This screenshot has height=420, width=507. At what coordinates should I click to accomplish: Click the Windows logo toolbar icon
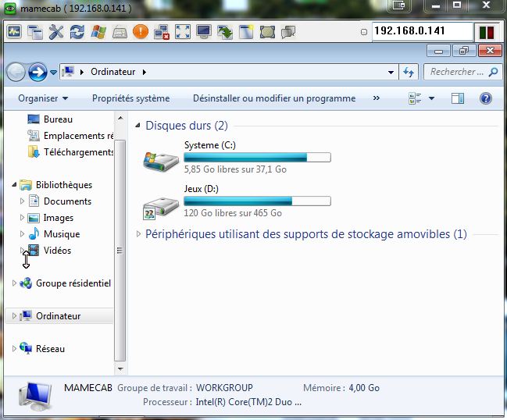[98, 32]
